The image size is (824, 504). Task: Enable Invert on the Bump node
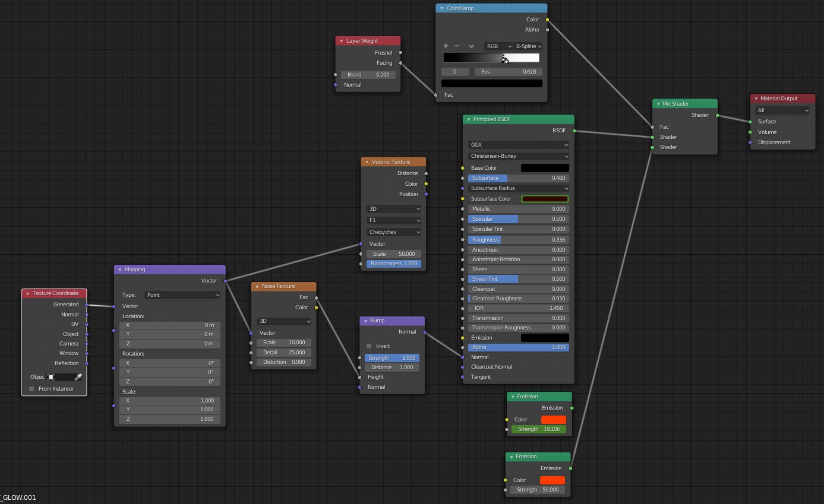coord(369,345)
